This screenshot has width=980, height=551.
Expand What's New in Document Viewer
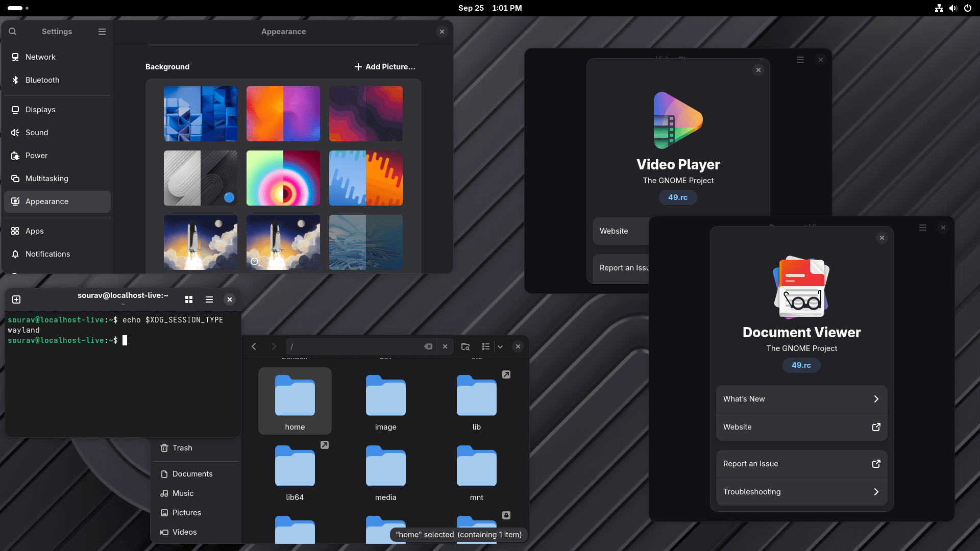[x=801, y=399]
